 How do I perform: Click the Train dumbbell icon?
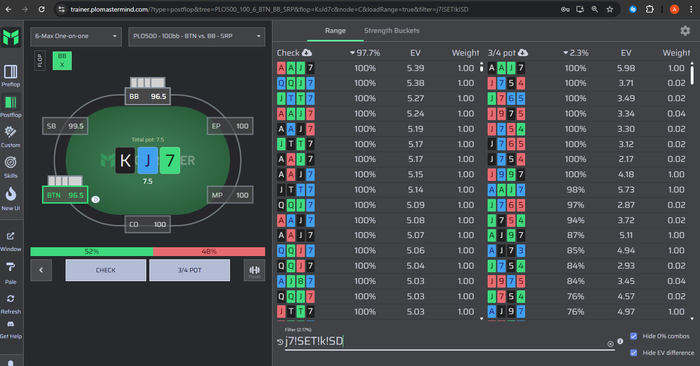pos(254,270)
